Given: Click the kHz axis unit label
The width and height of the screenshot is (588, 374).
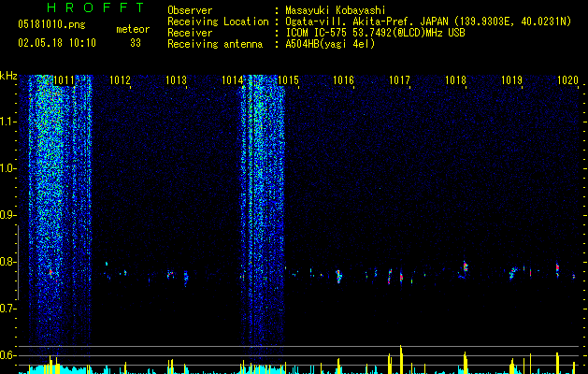Looking at the screenshot, I should click(x=8, y=76).
